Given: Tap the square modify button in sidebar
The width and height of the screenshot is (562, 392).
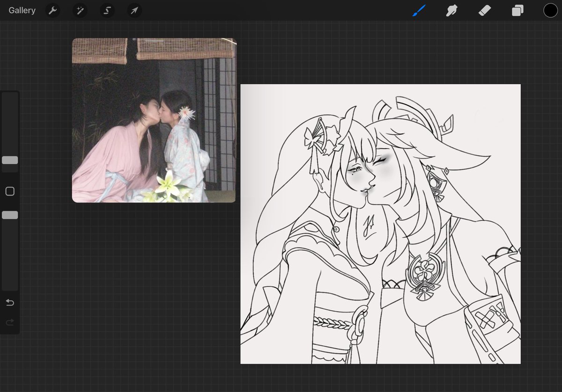Looking at the screenshot, I should click(x=10, y=191).
